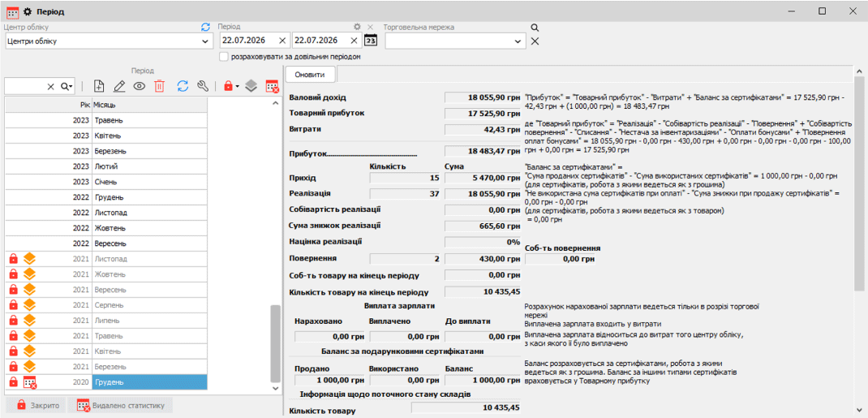The height and width of the screenshot is (418, 868).
Task: Click layers icon in 2021 Жовтень row
Action: (30, 274)
